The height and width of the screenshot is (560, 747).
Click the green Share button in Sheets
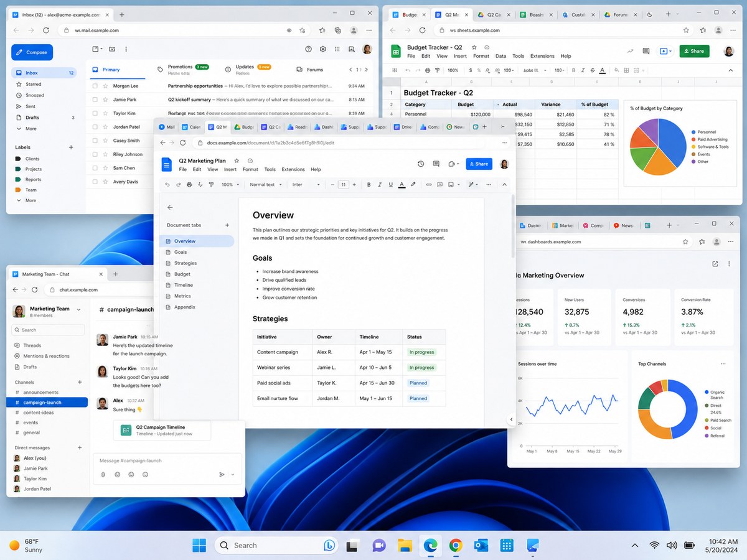(694, 51)
